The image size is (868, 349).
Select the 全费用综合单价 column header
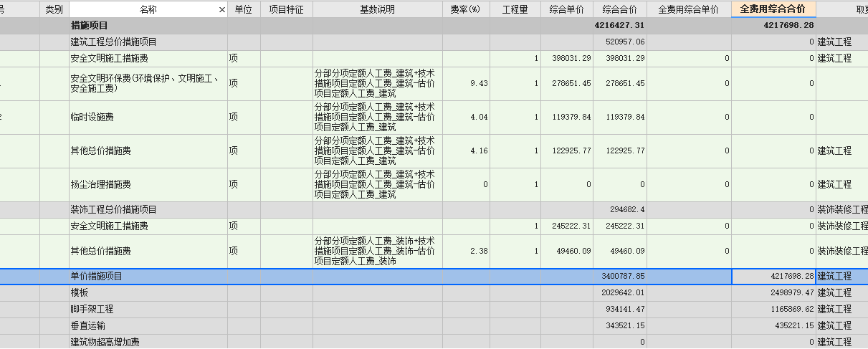(689, 9)
